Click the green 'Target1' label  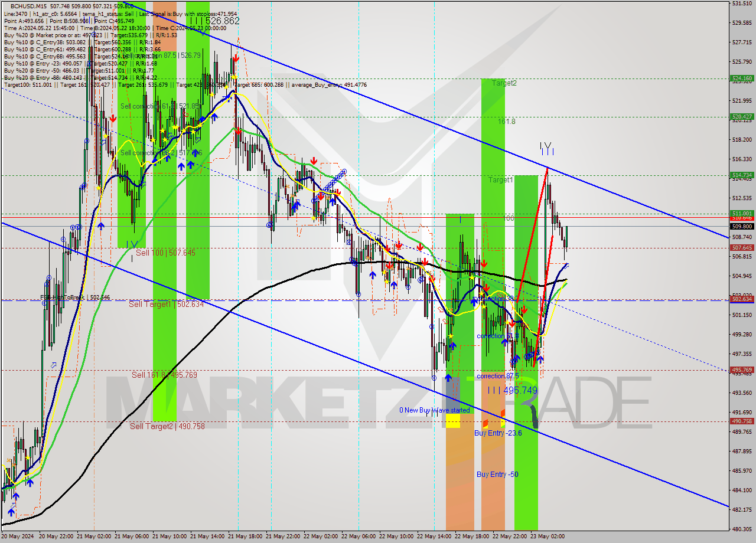pyautogui.click(x=500, y=179)
